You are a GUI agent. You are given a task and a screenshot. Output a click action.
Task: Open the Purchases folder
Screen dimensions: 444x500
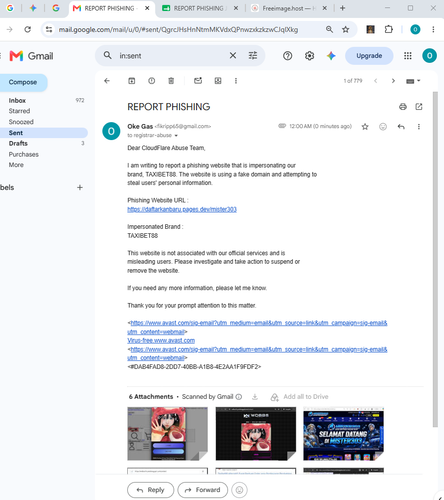pyautogui.click(x=24, y=154)
